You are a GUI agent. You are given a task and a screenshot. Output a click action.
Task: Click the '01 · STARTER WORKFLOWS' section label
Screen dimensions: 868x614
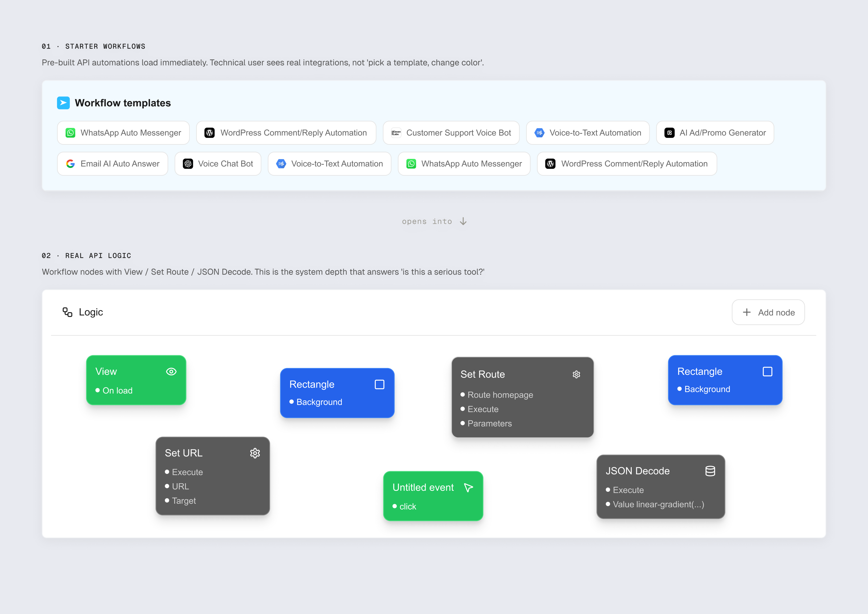click(x=93, y=46)
